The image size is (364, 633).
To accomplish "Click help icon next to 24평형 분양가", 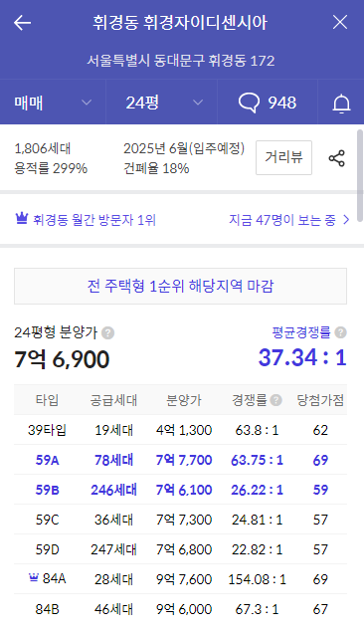I will tap(107, 333).
